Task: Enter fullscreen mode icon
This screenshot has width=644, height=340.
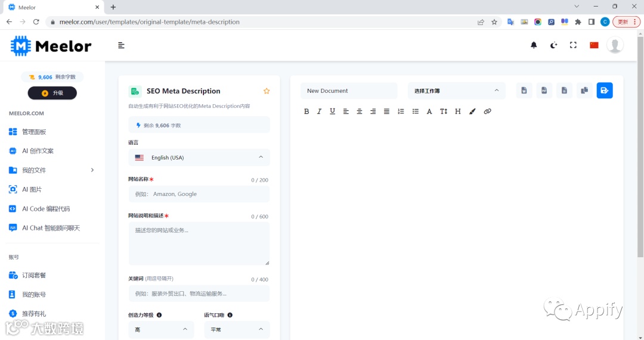Action: coord(574,45)
